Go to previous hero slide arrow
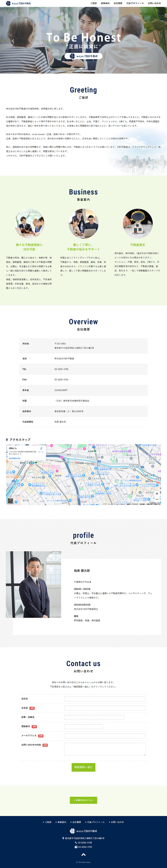Image resolution: width=167 pixels, height=868 pixels. [x=13, y=41]
